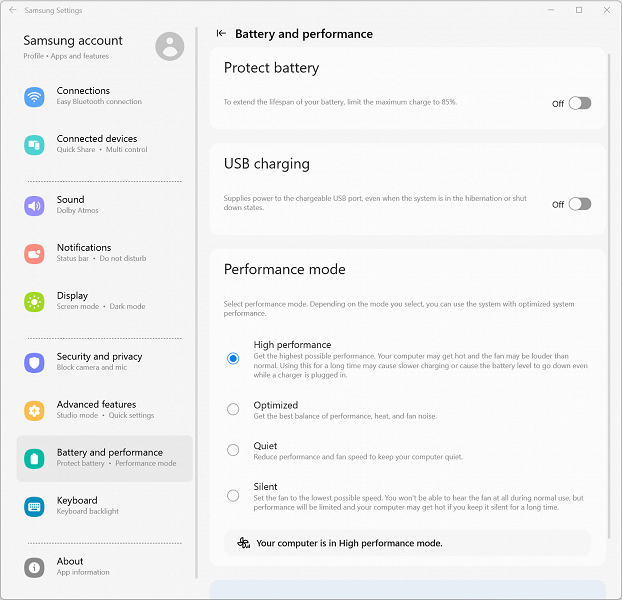Go back using title bar arrow
The height and width of the screenshot is (600, 622).
(x=12, y=10)
